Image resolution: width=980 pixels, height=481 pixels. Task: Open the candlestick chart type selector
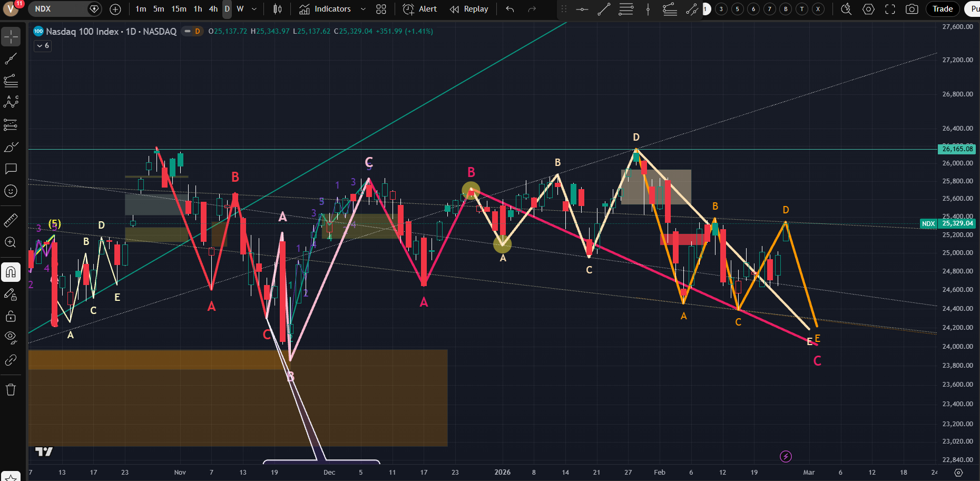pos(278,9)
